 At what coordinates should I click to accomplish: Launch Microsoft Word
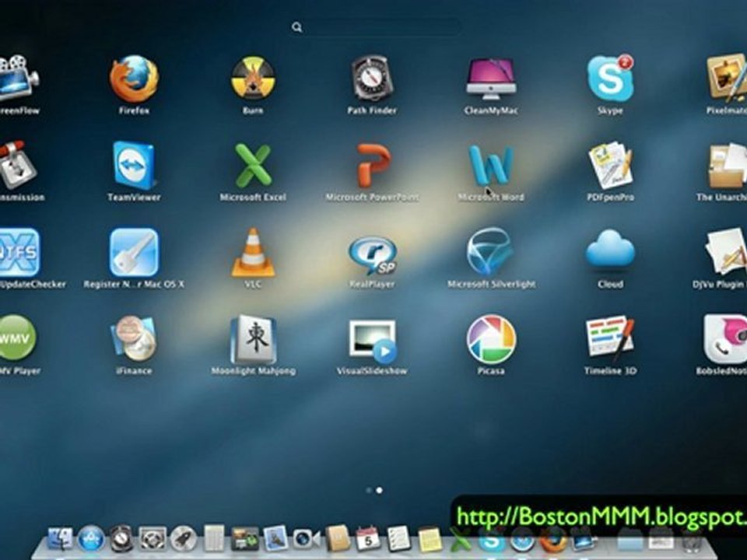[491, 165]
